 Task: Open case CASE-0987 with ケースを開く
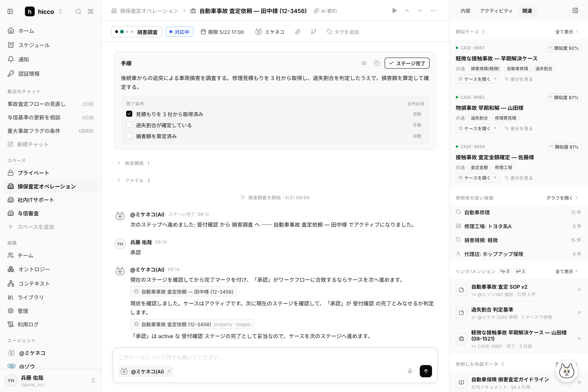click(478, 79)
